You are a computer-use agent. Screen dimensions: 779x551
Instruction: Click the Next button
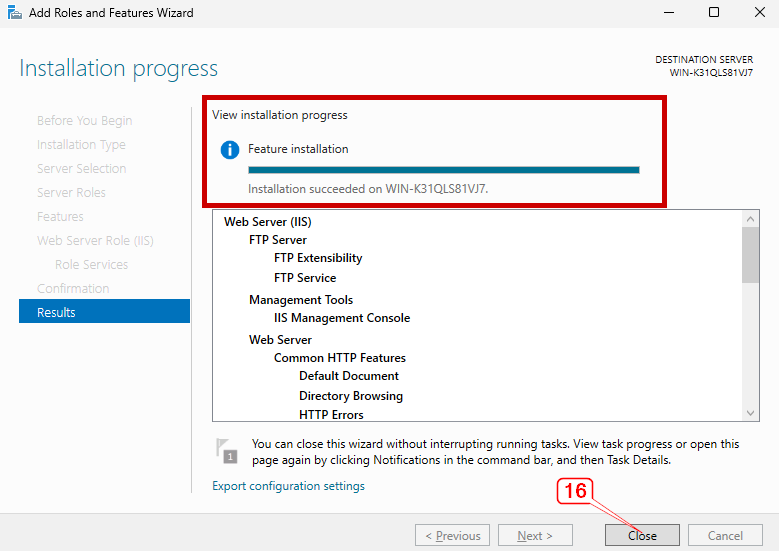click(x=535, y=535)
